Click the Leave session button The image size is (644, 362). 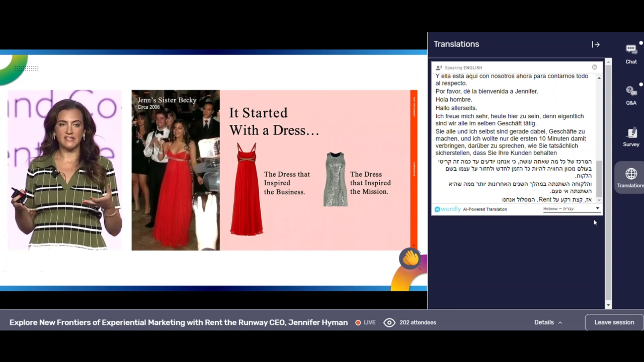[x=614, y=322]
